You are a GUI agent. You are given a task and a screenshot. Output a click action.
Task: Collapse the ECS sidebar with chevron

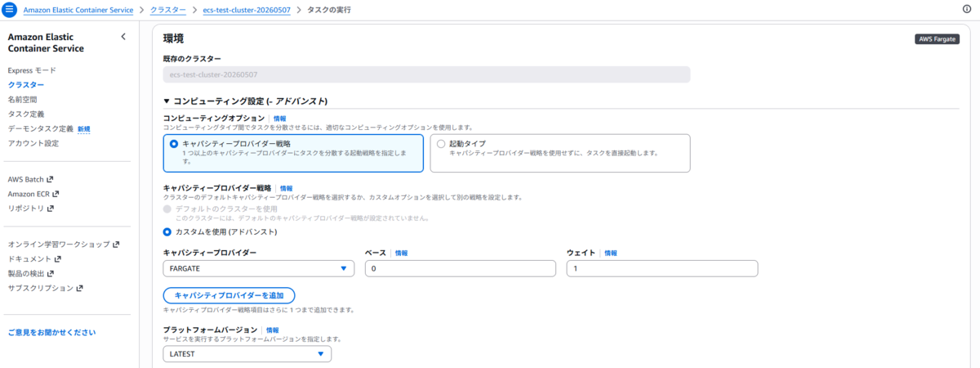123,37
